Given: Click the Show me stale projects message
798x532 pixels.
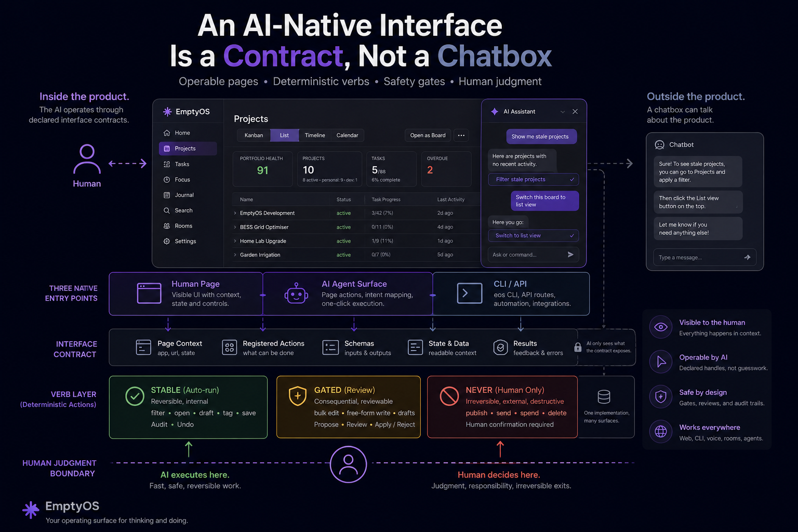Looking at the screenshot, I should [x=541, y=137].
